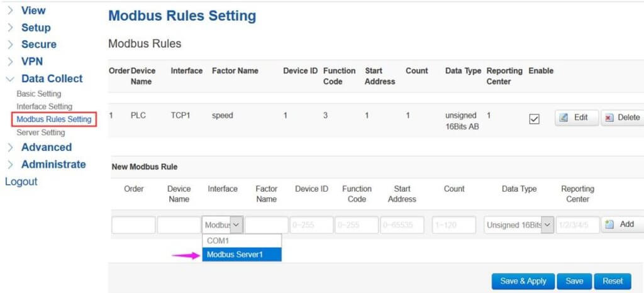Screen dimensions: 644x293
Task: Expand the Setup sidebar section
Action: pos(36,28)
